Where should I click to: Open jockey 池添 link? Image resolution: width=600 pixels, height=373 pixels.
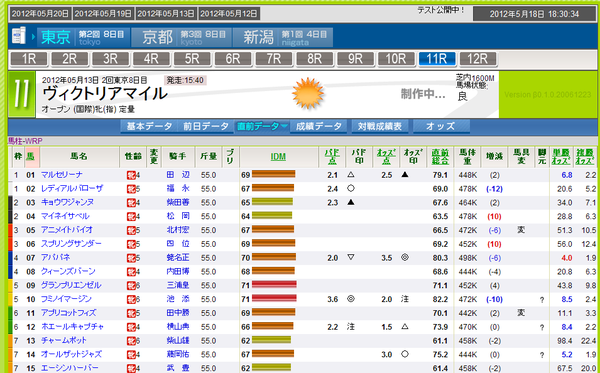(x=178, y=299)
